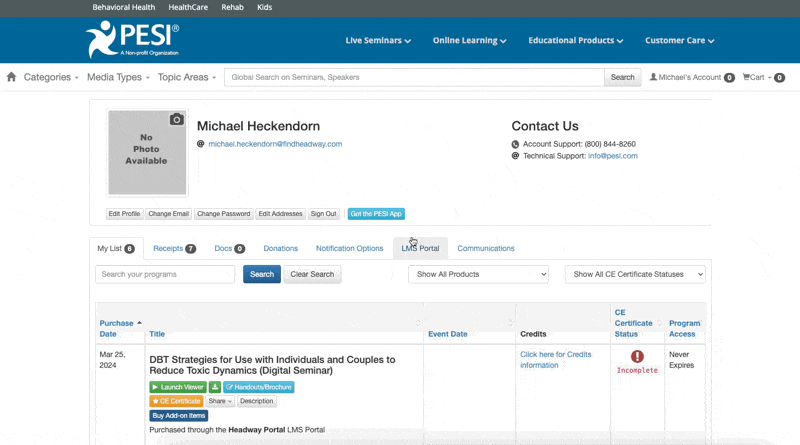Click Purchase Date sort arrow header

pos(139,323)
